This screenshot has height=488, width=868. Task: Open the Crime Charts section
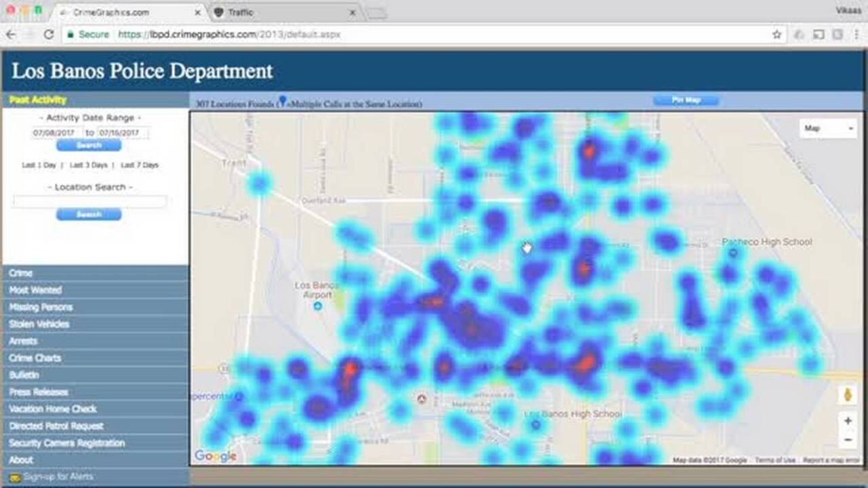point(95,358)
